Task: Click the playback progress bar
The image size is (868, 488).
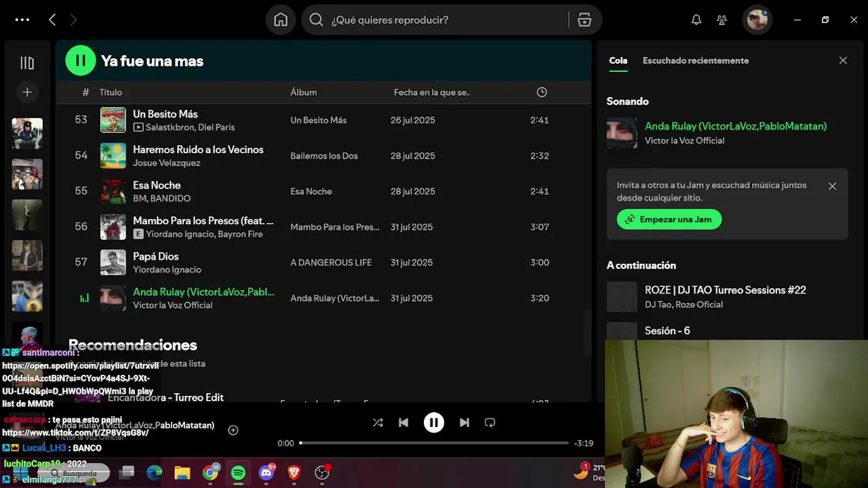Action: tap(434, 443)
